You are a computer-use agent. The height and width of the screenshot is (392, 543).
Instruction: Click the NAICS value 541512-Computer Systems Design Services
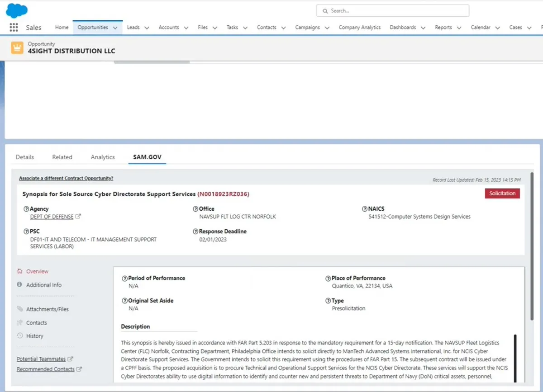point(419,217)
